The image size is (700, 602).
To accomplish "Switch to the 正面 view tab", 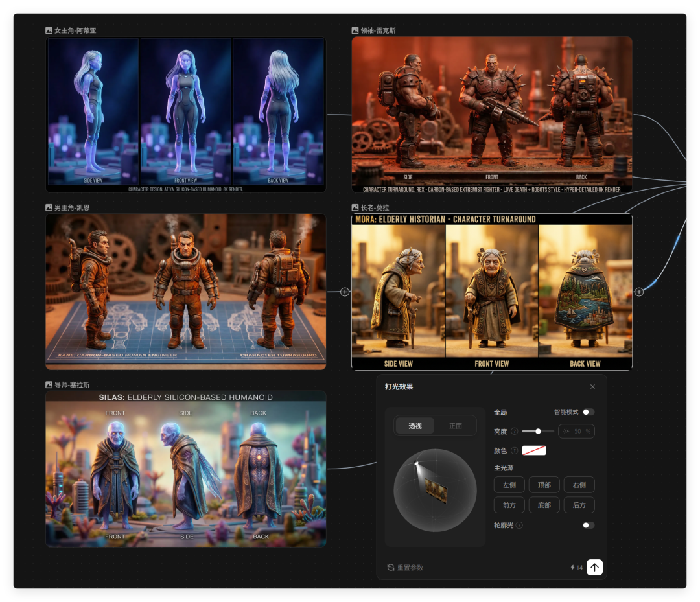I will (456, 426).
